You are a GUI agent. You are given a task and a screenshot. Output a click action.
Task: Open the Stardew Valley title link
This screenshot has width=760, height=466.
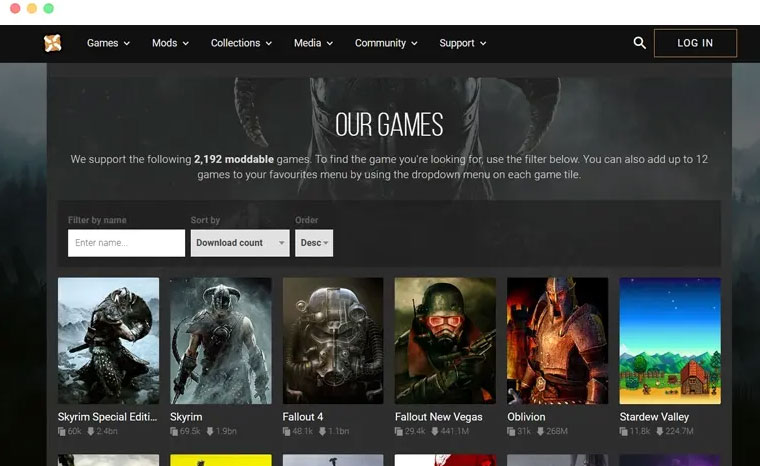[654, 417]
